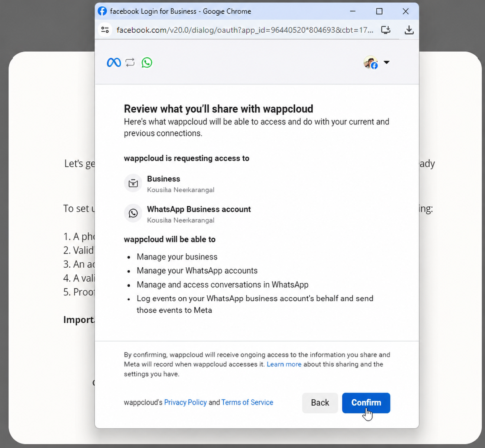The width and height of the screenshot is (485, 448).
Task: Click 'wappcloud is requesting access to' label
Action: [187, 158]
